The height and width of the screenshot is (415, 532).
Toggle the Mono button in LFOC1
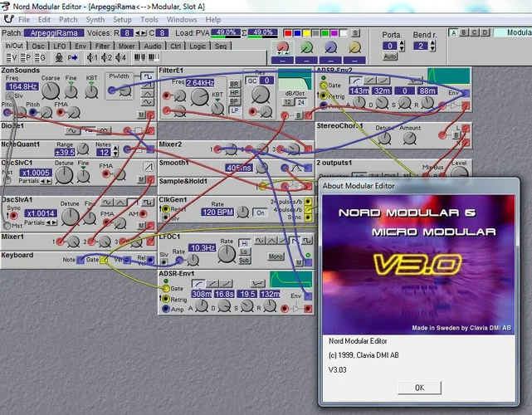276,256
